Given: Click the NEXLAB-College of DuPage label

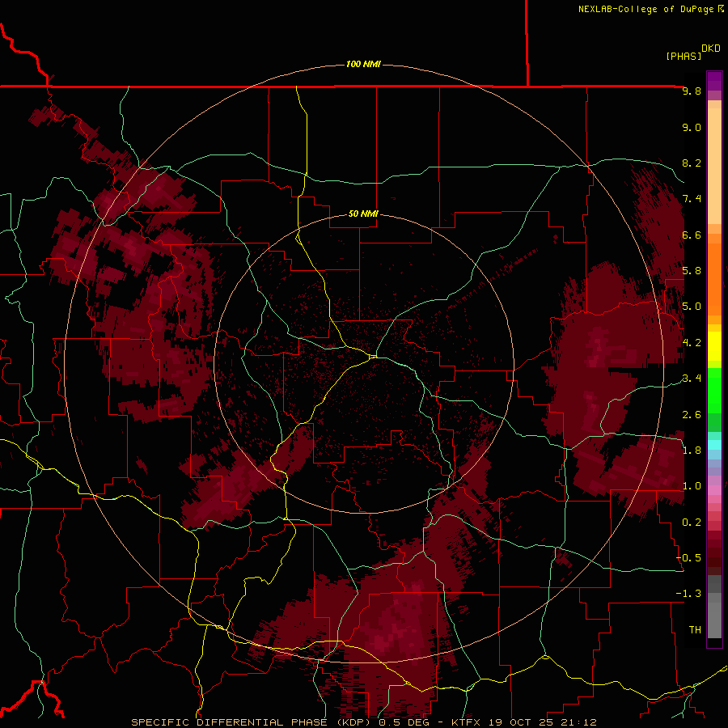Looking at the screenshot, I should coord(645,9).
